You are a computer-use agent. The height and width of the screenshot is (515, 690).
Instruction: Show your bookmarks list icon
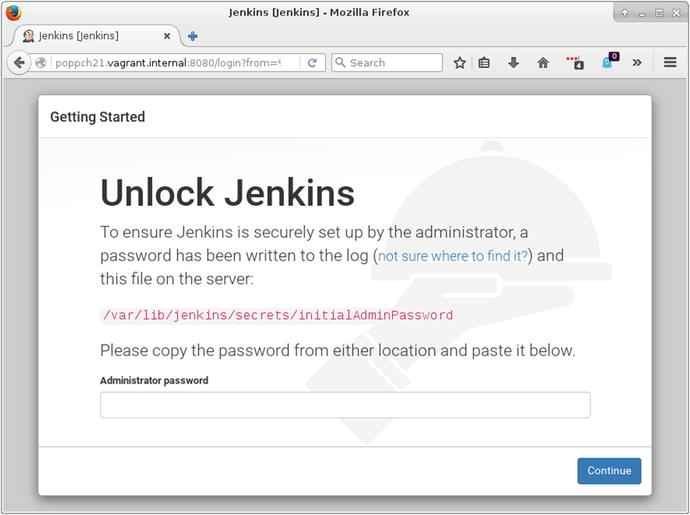(x=484, y=62)
